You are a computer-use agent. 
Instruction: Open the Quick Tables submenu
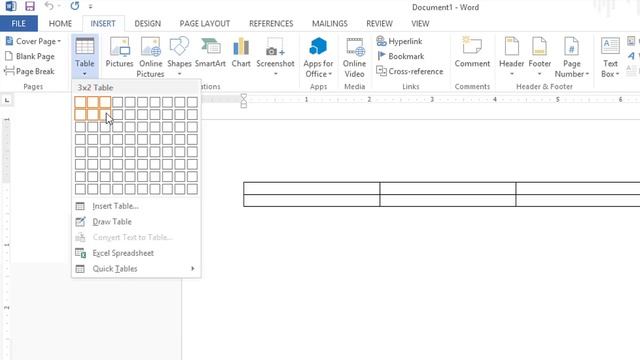[x=136, y=269]
